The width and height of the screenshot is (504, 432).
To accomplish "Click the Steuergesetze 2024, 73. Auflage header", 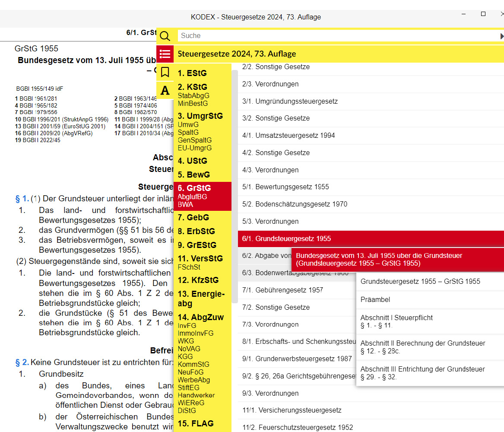I will click(x=237, y=54).
